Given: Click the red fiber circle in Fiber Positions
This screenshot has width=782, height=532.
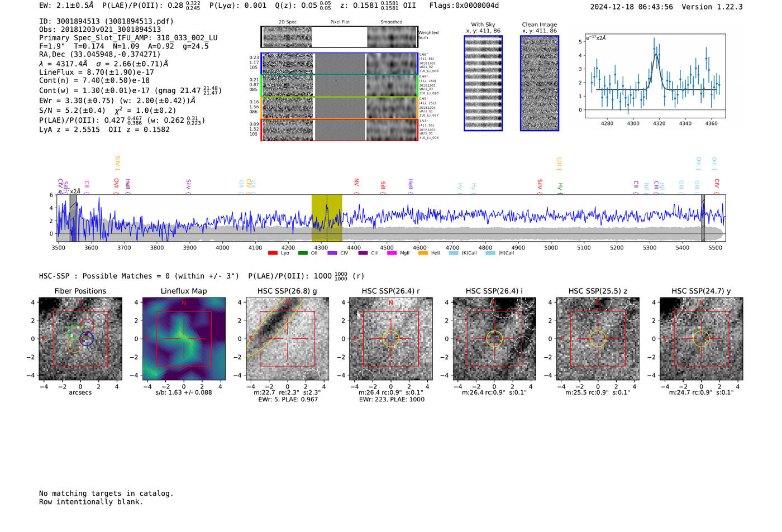Looking at the screenshot, I should tap(87, 325).
